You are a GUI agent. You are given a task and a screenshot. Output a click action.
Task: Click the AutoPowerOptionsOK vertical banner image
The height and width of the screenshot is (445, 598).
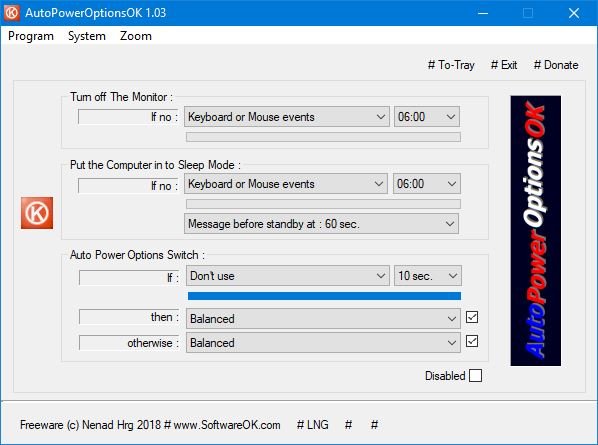(535, 231)
